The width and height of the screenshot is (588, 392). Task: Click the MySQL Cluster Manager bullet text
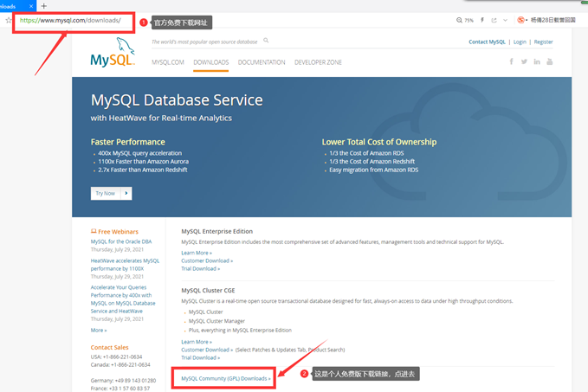[216, 321]
